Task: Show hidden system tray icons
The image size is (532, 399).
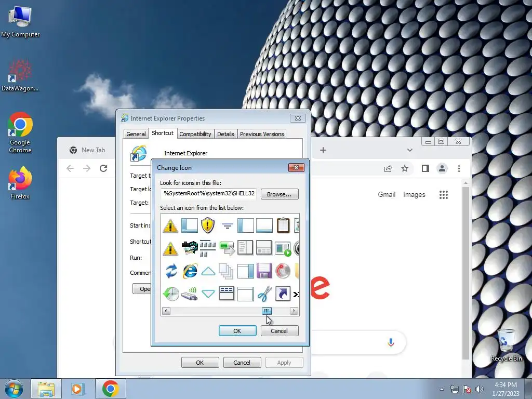Action: point(442,389)
